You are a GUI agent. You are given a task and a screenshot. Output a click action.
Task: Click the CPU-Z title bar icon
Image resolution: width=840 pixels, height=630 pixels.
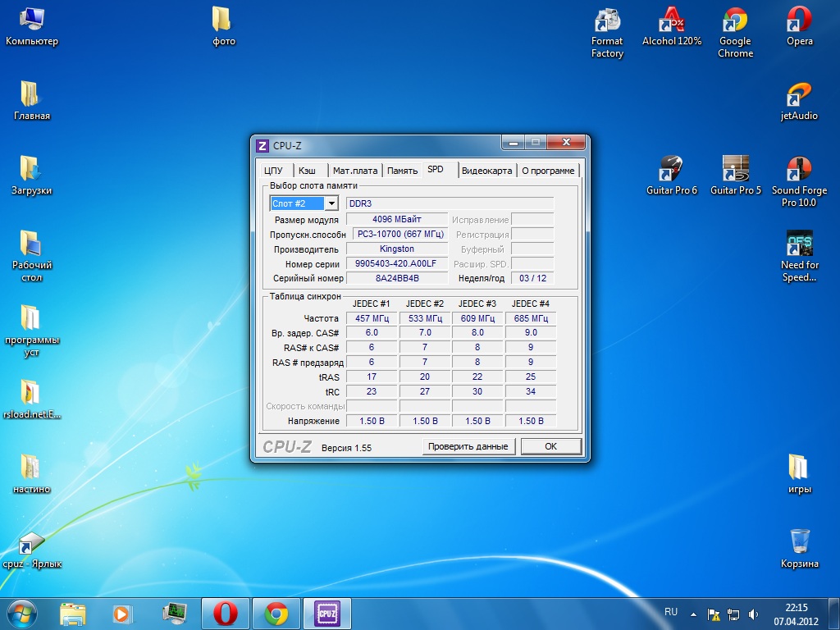click(262, 146)
